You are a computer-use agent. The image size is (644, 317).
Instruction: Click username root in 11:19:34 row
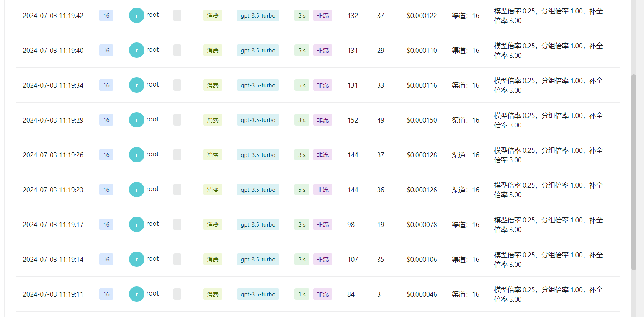[x=152, y=84]
